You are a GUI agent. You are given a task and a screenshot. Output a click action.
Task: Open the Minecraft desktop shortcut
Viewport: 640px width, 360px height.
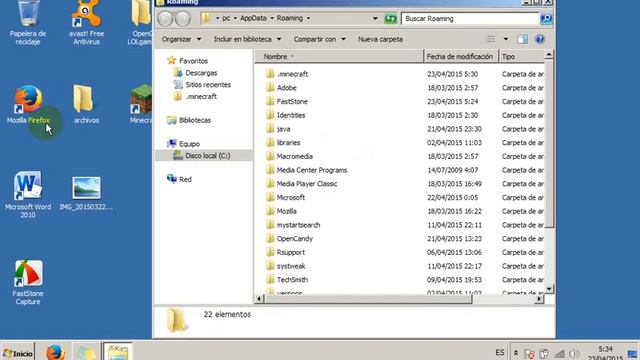coord(141,104)
